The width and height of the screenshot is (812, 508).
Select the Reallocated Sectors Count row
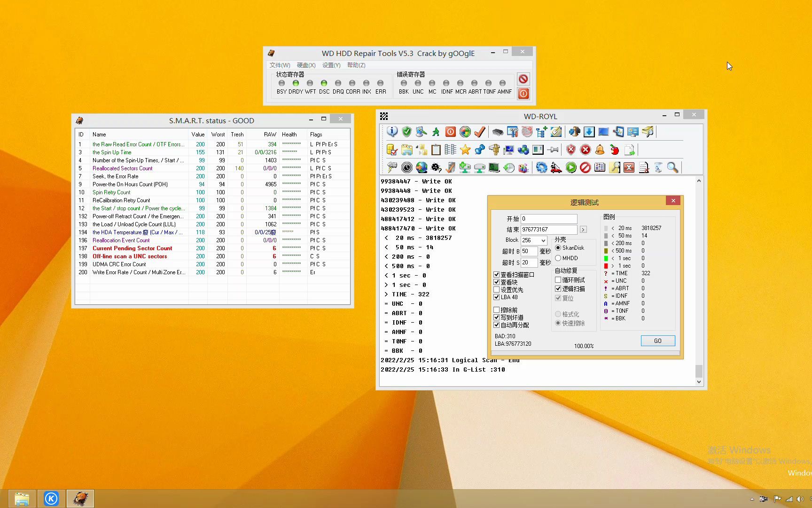pyautogui.click(x=212, y=168)
